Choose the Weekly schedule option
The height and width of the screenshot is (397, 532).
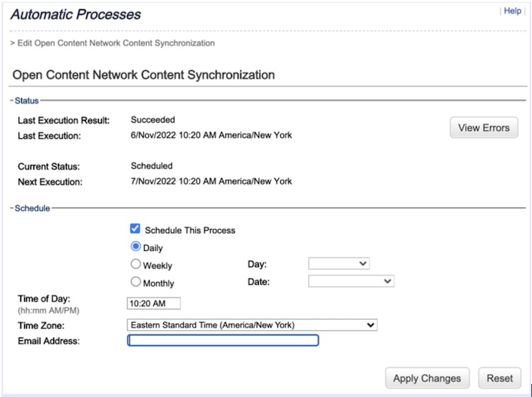(x=135, y=265)
